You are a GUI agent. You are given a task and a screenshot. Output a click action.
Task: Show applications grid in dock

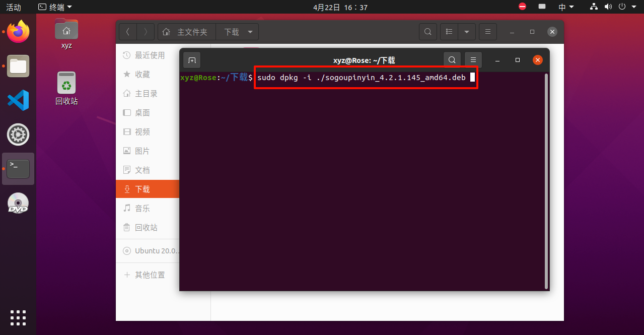[x=18, y=318]
